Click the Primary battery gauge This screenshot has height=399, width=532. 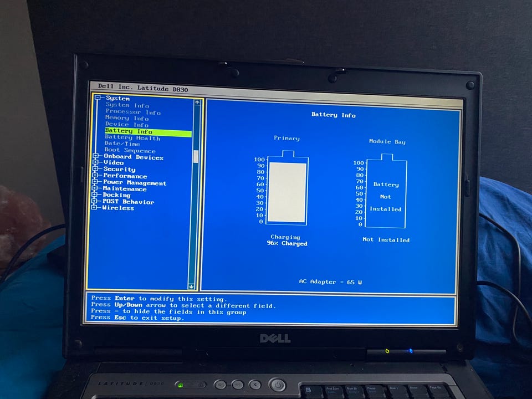pyautogui.click(x=288, y=188)
